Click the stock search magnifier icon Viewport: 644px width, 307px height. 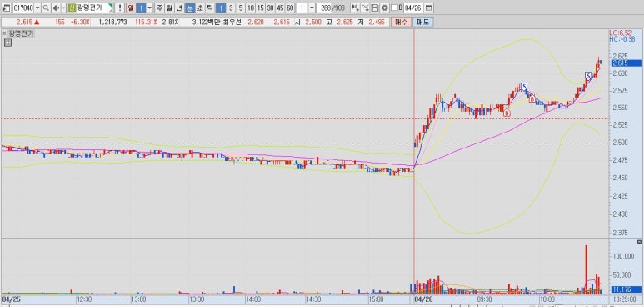pos(46,8)
